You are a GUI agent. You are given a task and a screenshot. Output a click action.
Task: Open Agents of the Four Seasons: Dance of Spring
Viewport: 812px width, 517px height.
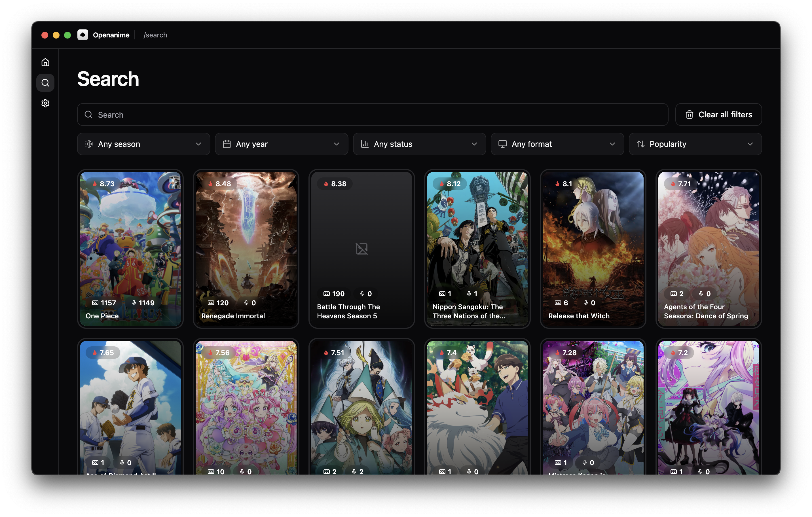[709, 249]
